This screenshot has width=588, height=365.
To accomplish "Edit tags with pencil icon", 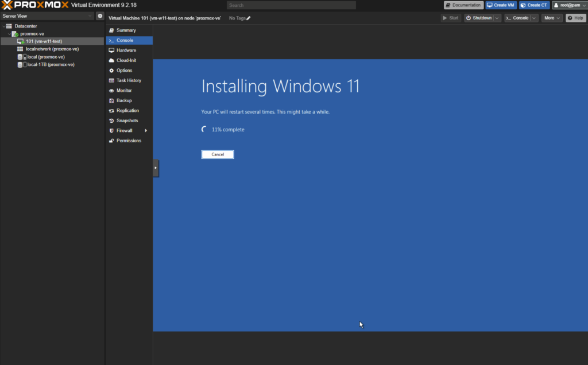I will [x=248, y=18].
